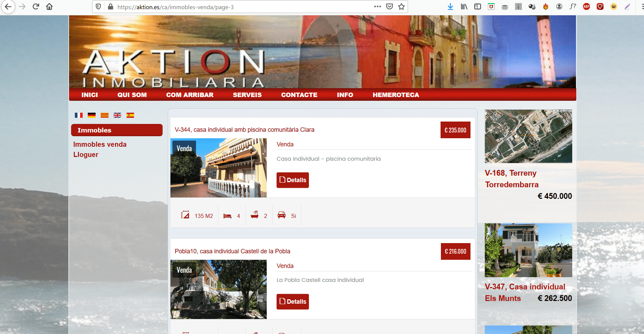Click the font finder f? extension

point(573,6)
